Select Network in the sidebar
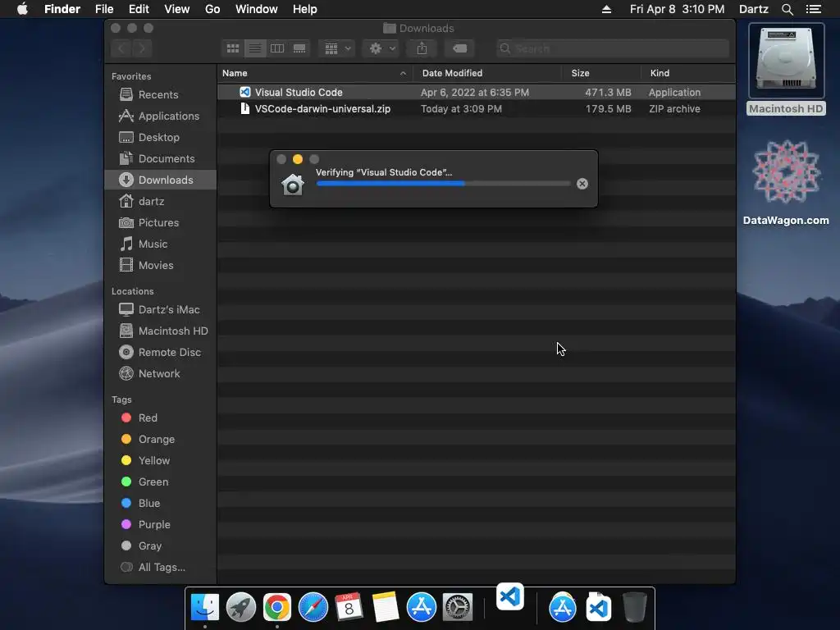 [160, 374]
